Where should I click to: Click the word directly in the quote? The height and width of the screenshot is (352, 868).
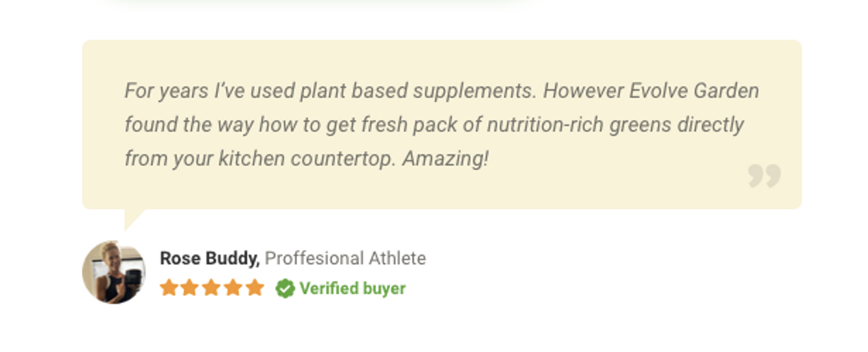711,125
